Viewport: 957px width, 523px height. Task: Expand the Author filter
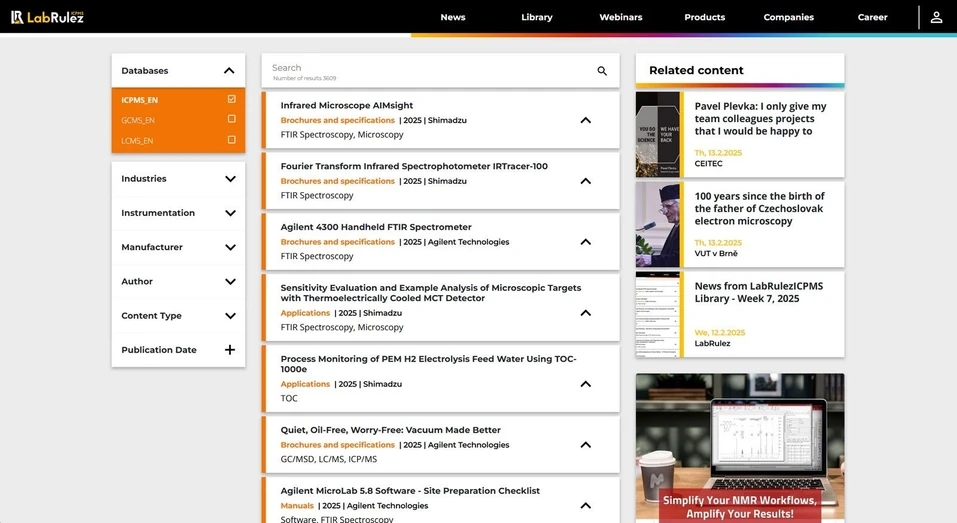tap(230, 281)
